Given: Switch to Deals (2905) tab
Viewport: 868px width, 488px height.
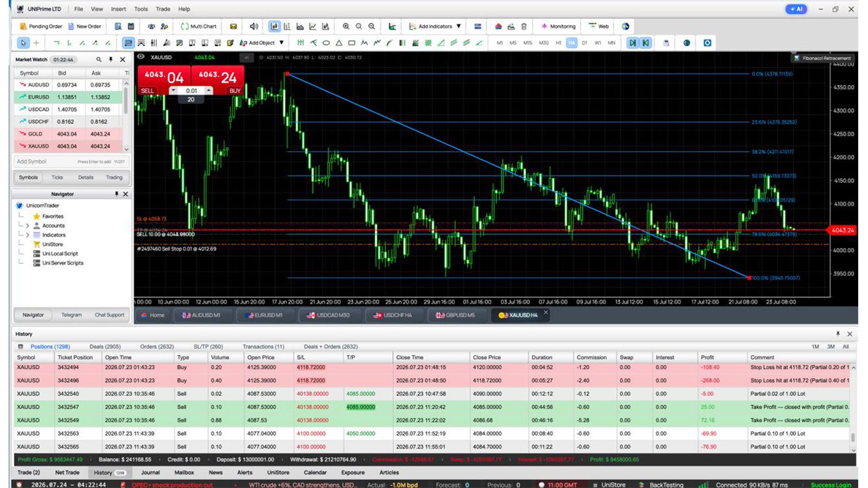Looking at the screenshot, I should coord(105,346).
